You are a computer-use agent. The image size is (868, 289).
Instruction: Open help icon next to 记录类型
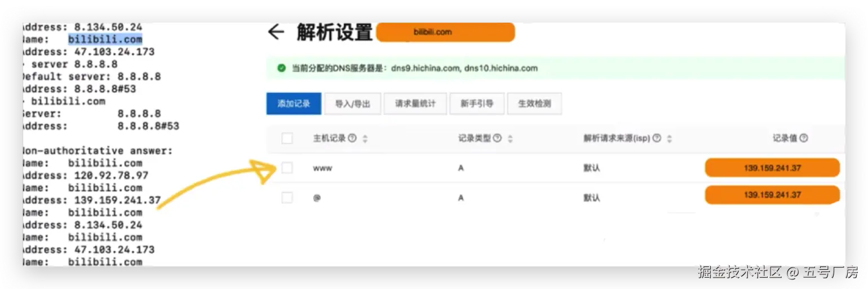tap(497, 138)
